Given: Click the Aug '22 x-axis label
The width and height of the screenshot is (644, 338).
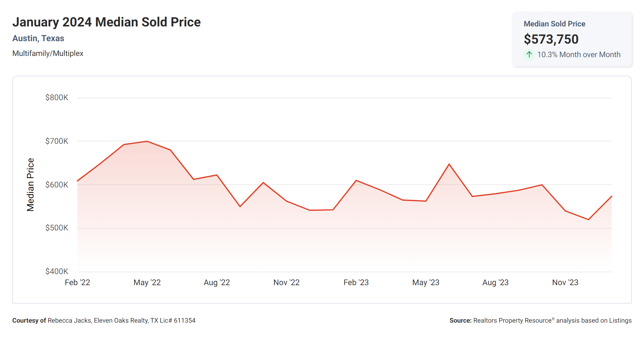Looking at the screenshot, I should 217,282.
